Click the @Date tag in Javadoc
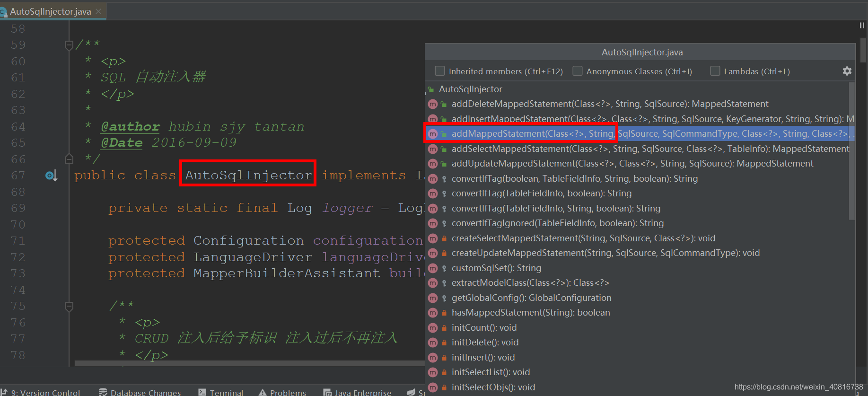 click(x=122, y=143)
